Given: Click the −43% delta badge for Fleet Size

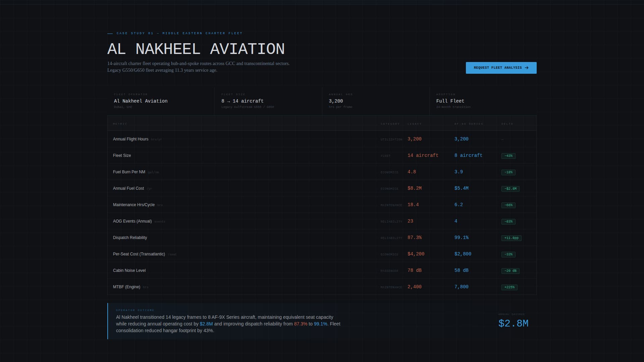Looking at the screenshot, I should click(x=509, y=156).
